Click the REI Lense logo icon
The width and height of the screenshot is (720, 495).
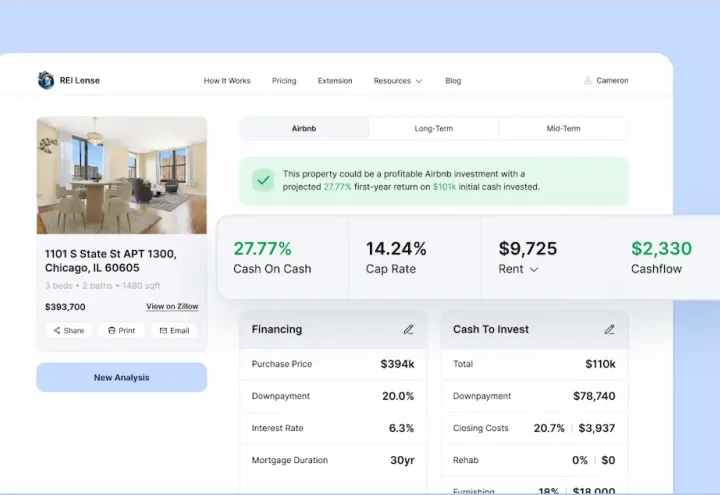point(46,80)
